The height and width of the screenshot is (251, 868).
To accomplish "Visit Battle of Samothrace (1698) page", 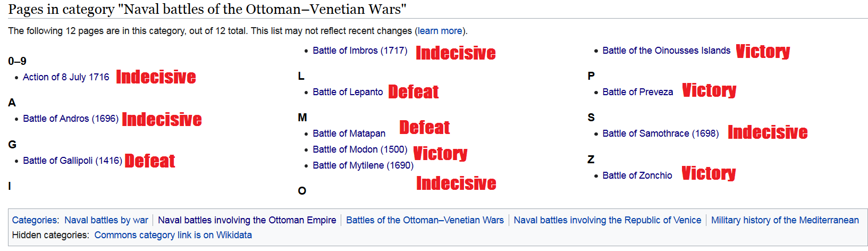I will click(661, 133).
